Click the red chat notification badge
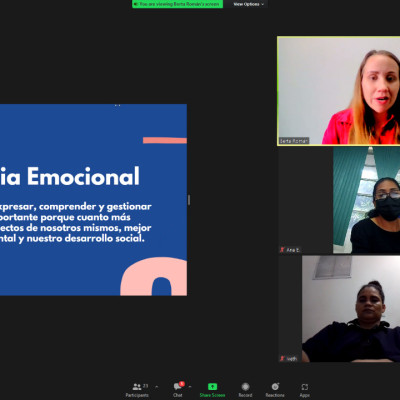Viewport: 400px width, 400px height. pyautogui.click(x=182, y=384)
